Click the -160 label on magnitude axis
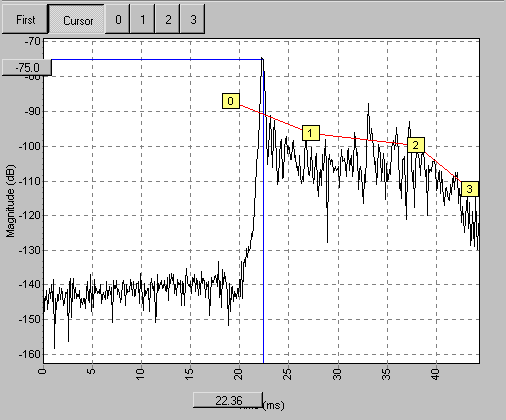This screenshot has width=506, height=420. pos(29,354)
